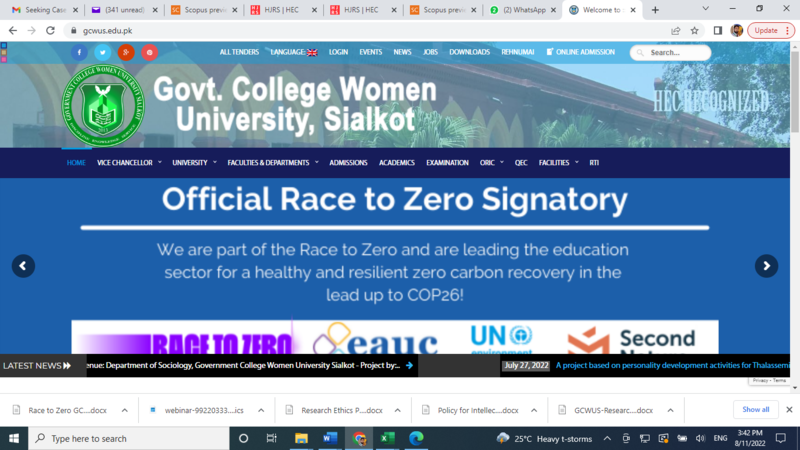Open Rehnumai link
Viewport: 800px width, 450px height.
tap(517, 52)
